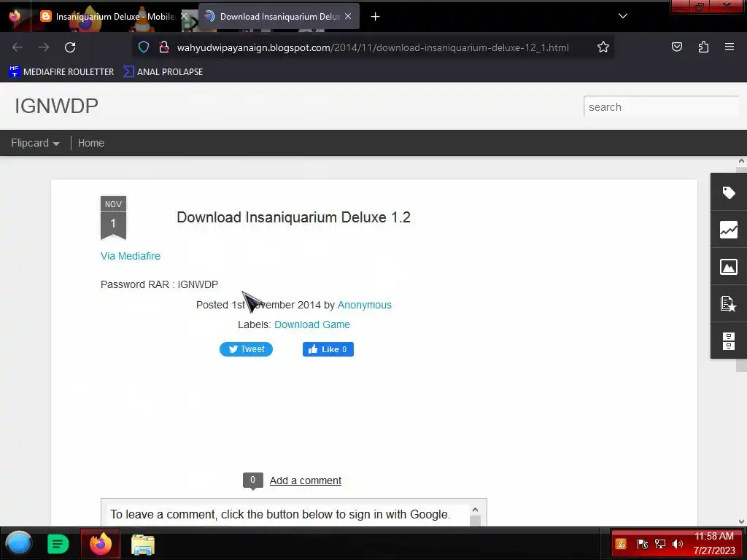747x560 pixels.
Task: Click the forward navigation arrow
Action: (x=44, y=47)
